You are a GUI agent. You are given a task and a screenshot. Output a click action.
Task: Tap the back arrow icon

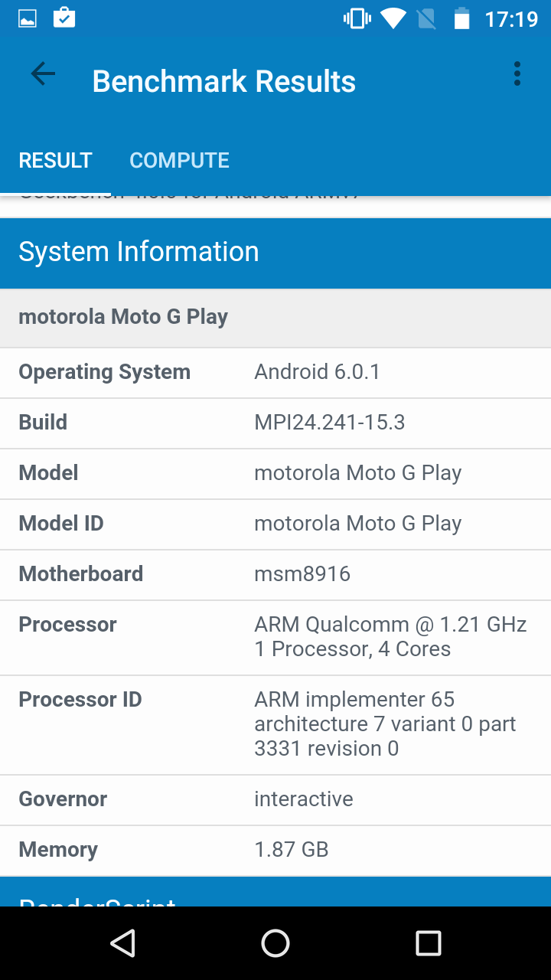click(x=43, y=74)
